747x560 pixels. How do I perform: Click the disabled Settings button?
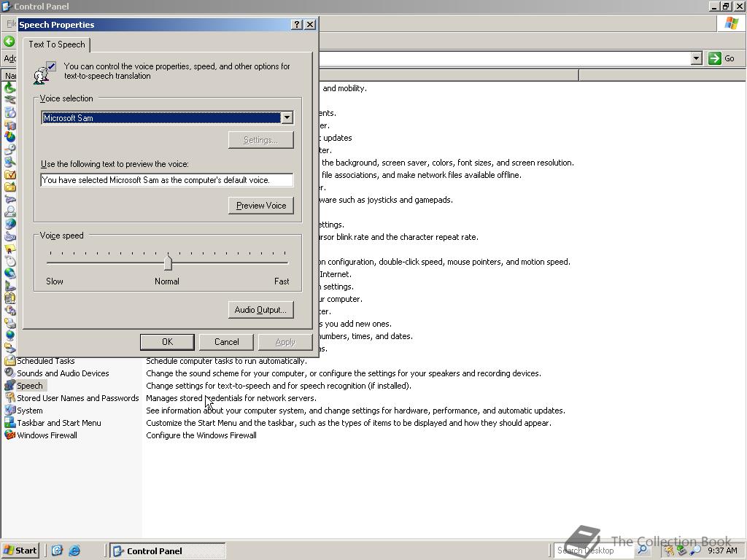260,140
